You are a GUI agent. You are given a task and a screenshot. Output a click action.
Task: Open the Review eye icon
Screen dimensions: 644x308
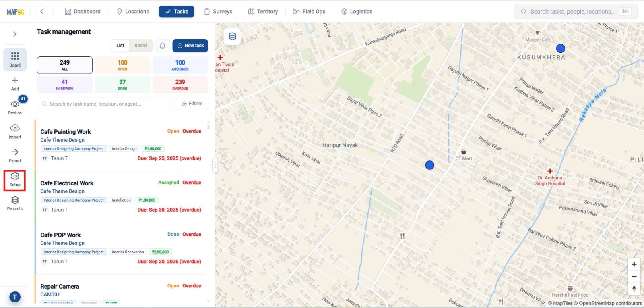[x=15, y=104]
